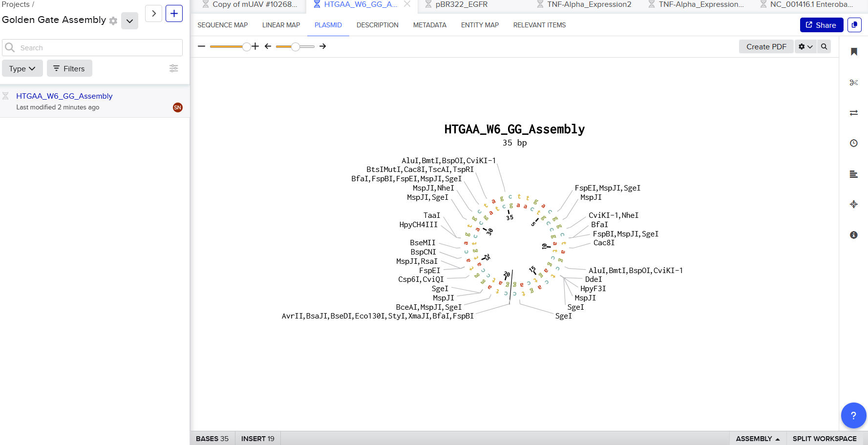Expand Golden Gate Assembly project dropdown
Image resolution: width=868 pixels, height=445 pixels.
pyautogui.click(x=129, y=21)
